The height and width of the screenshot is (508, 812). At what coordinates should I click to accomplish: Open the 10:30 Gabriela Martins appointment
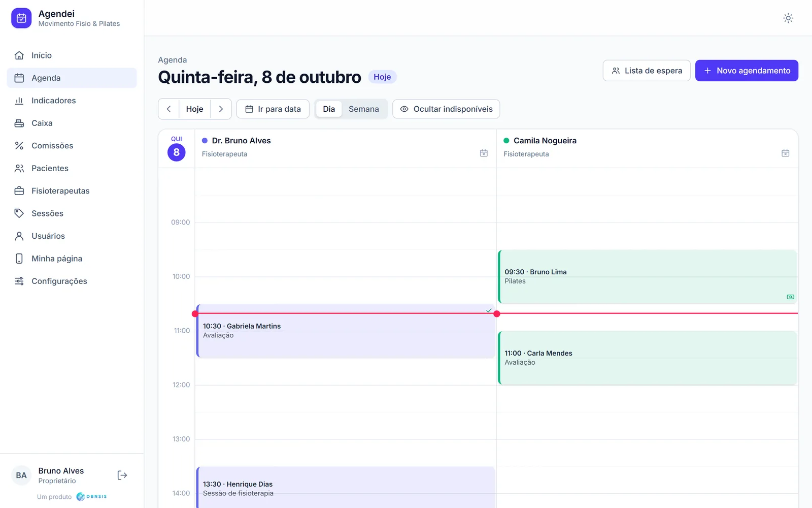click(346, 331)
